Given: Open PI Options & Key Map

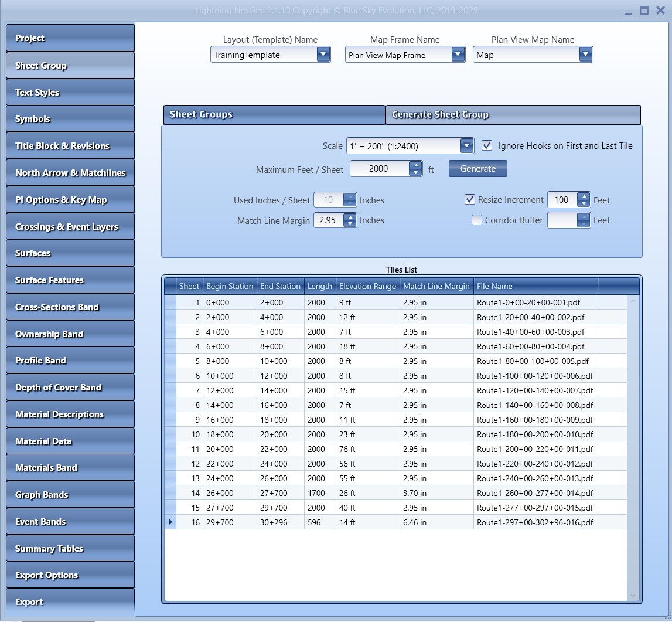Looking at the screenshot, I should click(x=70, y=200).
